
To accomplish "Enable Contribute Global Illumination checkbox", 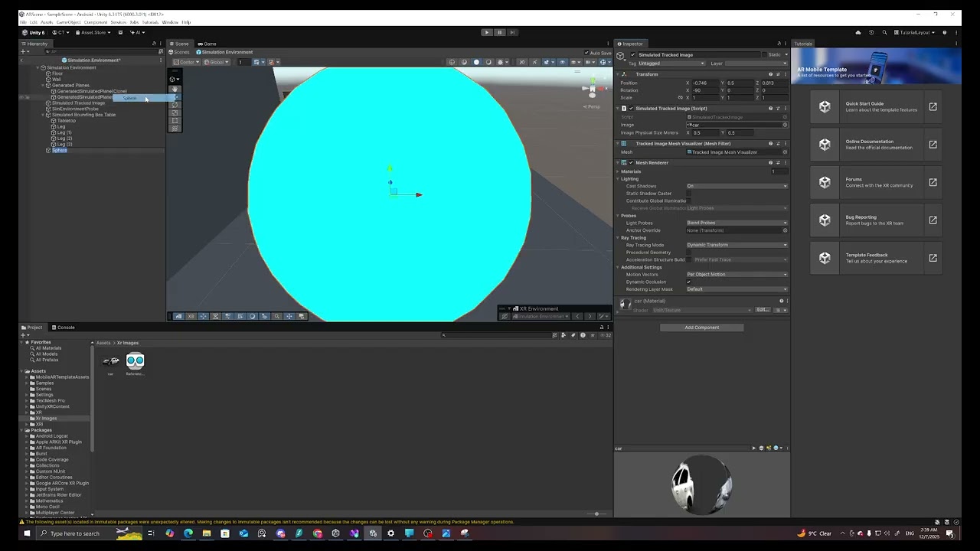I will [x=689, y=201].
